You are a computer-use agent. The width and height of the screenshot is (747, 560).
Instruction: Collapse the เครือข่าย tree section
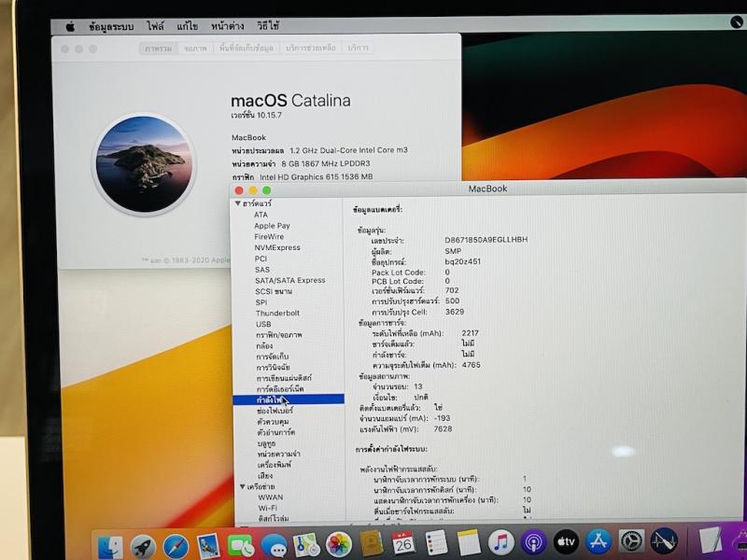pyautogui.click(x=243, y=486)
